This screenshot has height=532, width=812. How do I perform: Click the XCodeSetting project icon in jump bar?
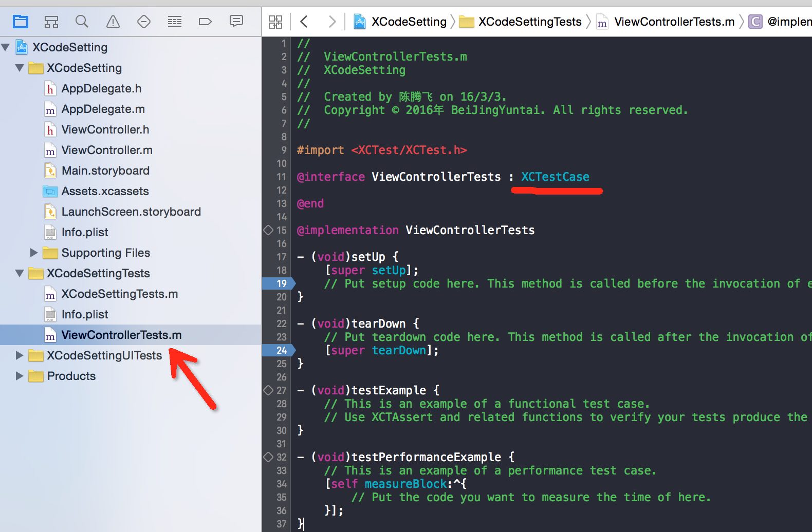(x=360, y=22)
